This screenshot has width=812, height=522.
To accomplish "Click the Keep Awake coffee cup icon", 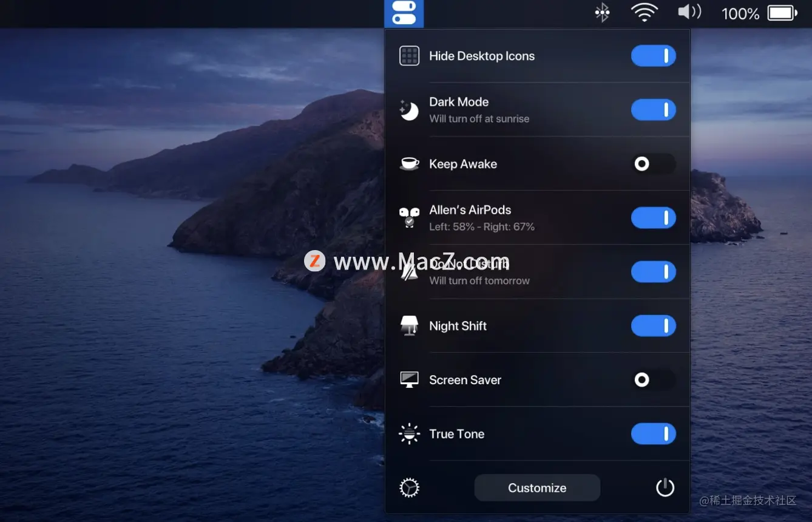I will click(x=410, y=164).
